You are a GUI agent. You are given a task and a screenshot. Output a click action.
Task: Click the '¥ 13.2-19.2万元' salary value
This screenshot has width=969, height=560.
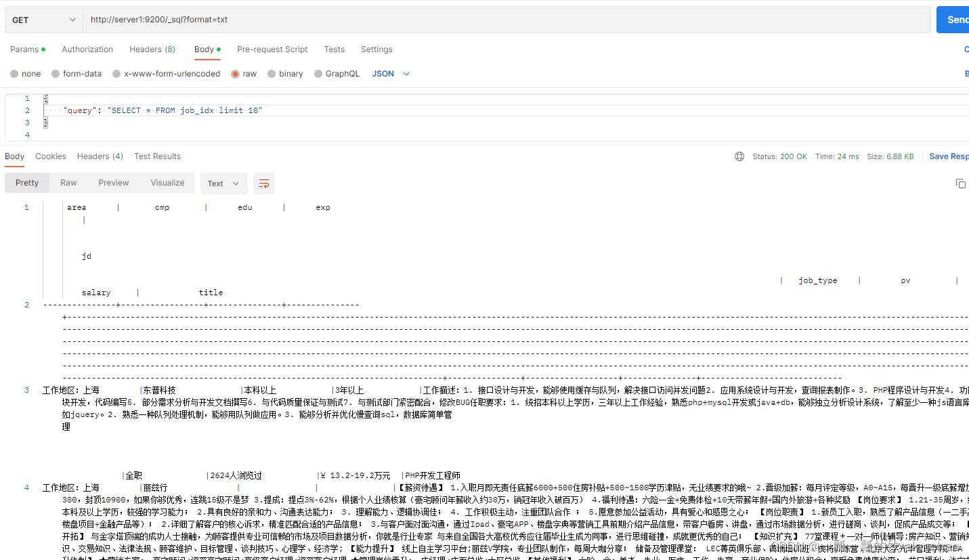[356, 475]
